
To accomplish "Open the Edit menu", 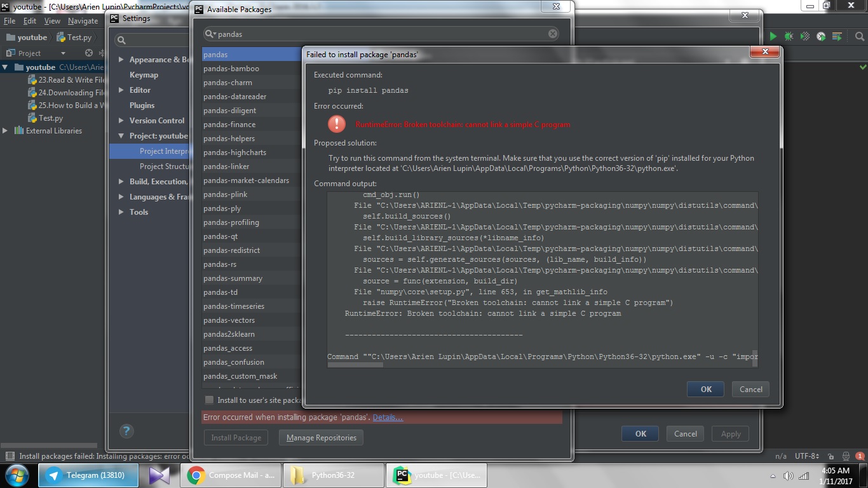I will point(30,21).
